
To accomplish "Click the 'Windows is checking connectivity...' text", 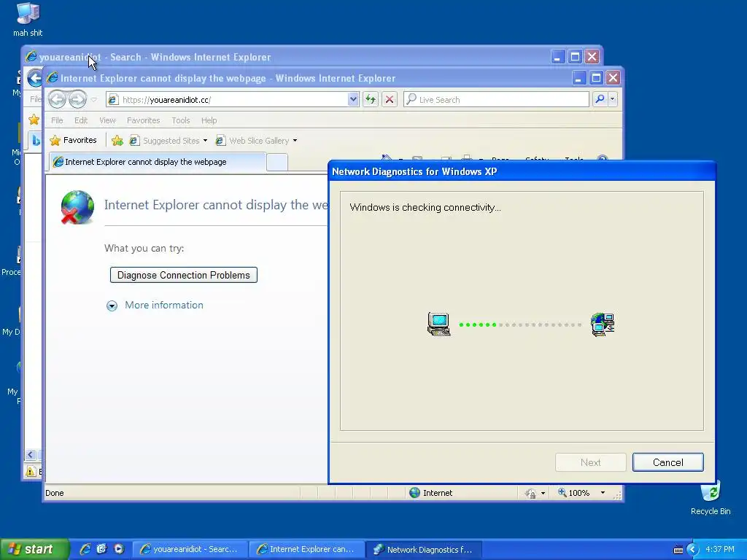I will [x=425, y=208].
